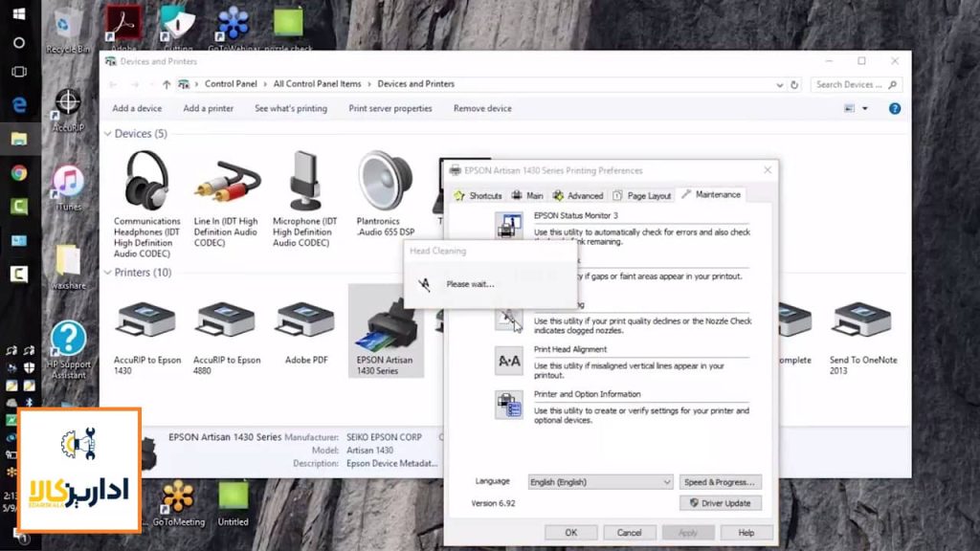Viewport: 980px width, 551px height.
Task: Close the Printing Preferences dialog
Action: (768, 170)
